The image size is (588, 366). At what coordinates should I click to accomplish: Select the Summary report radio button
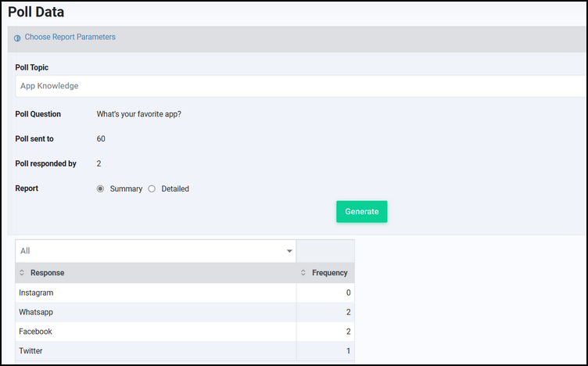click(100, 188)
